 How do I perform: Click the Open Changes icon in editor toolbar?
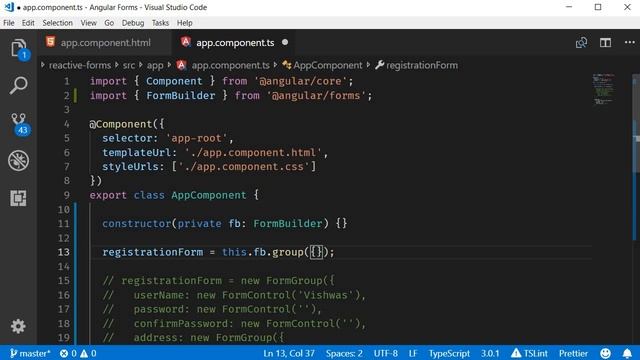click(581, 42)
